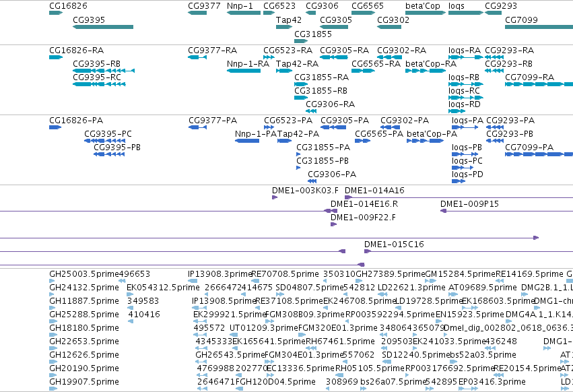Image resolution: width=573 pixels, height=392 pixels.
Task: Select the CG9395-RB transcript glyph
Action: tap(104, 71)
